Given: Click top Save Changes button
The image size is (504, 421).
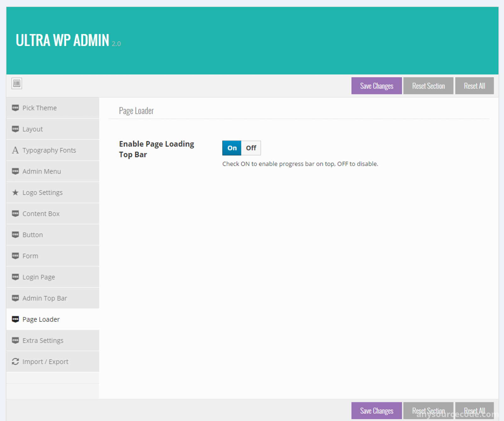Looking at the screenshot, I should [376, 86].
